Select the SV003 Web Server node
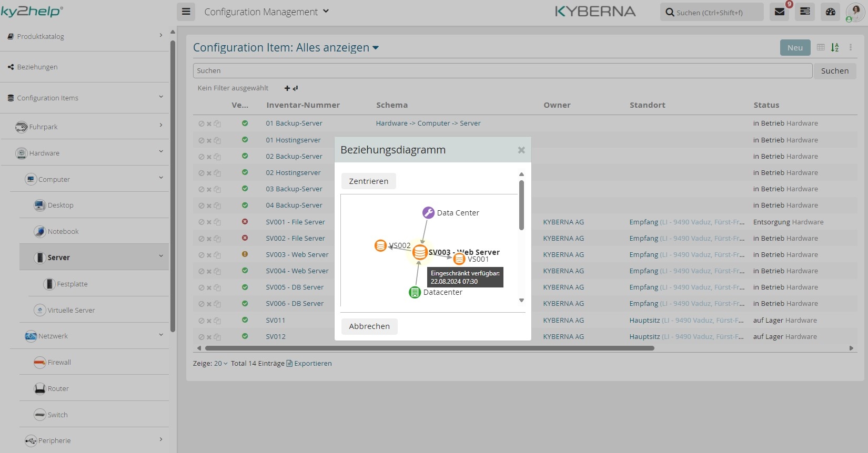 click(x=420, y=252)
